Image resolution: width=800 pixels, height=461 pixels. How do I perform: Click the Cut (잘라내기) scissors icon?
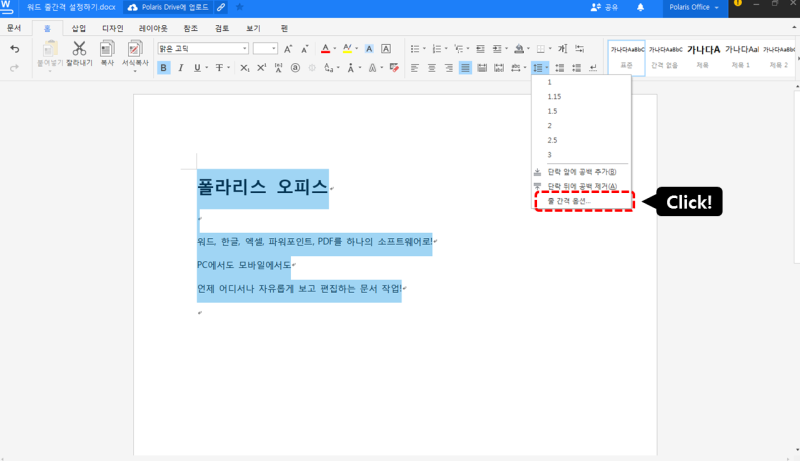coord(79,48)
